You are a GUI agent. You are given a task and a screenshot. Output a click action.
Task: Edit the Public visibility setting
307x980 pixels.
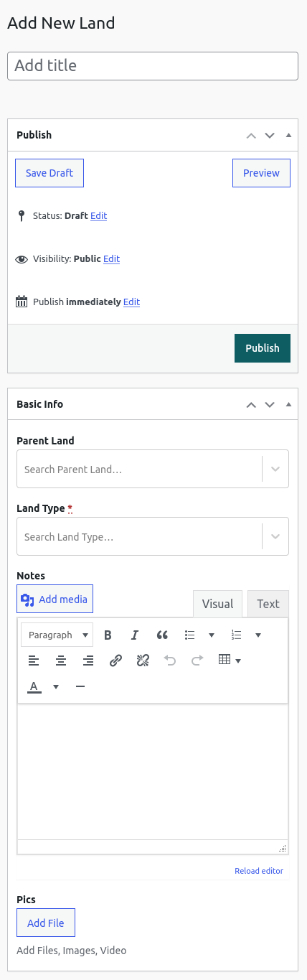coord(111,258)
